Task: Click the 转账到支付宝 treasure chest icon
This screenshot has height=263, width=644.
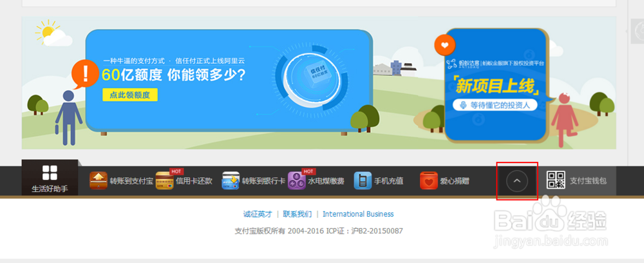Action: (99, 180)
